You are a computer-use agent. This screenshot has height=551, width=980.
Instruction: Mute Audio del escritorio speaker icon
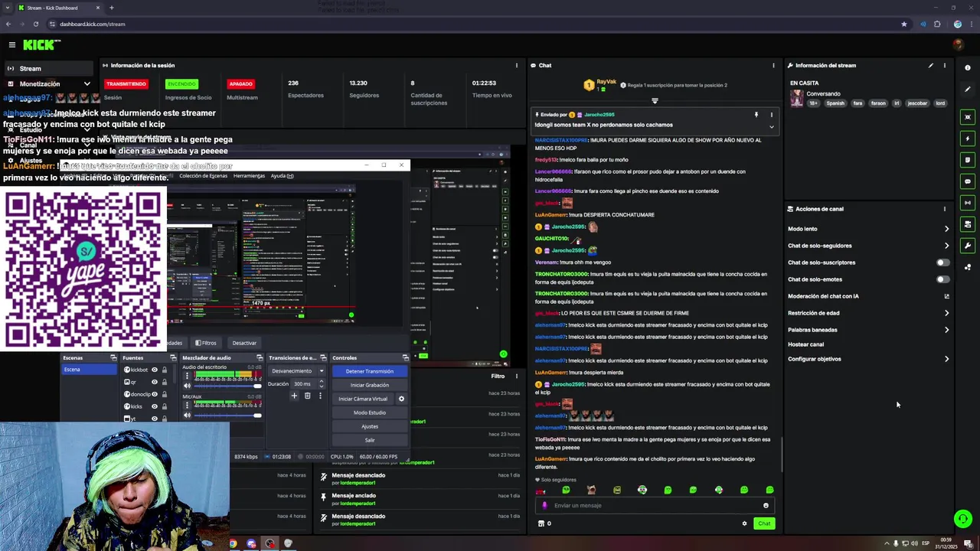pos(187,386)
